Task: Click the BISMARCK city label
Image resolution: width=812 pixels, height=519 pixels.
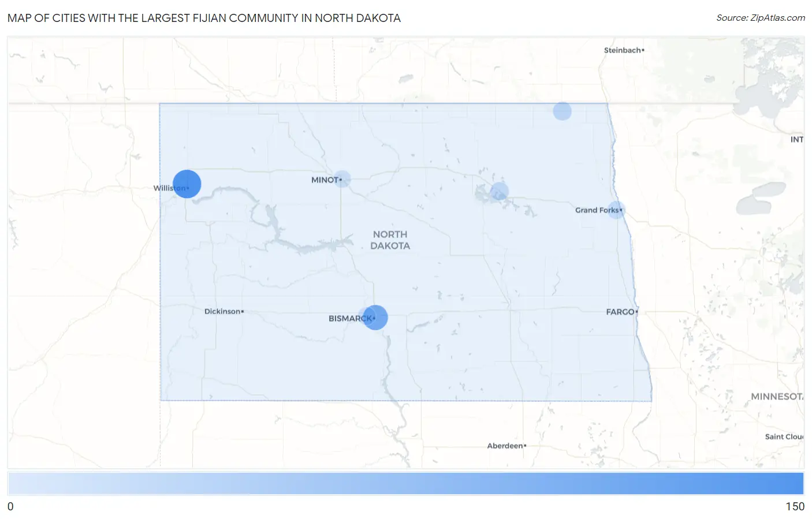Action: click(351, 319)
